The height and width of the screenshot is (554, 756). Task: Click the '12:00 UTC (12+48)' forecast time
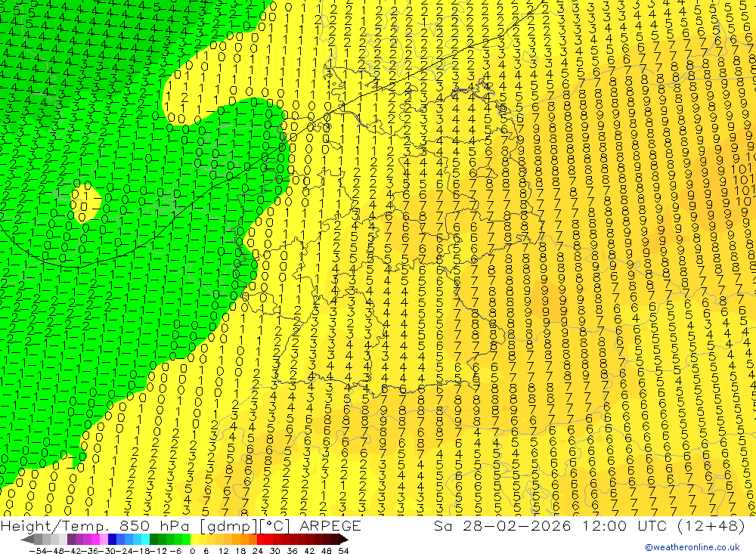(663, 525)
